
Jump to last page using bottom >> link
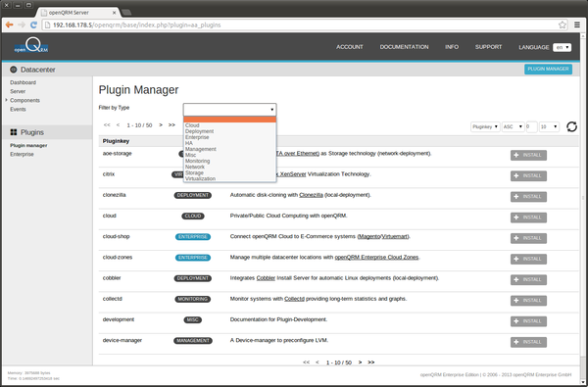(x=370, y=363)
